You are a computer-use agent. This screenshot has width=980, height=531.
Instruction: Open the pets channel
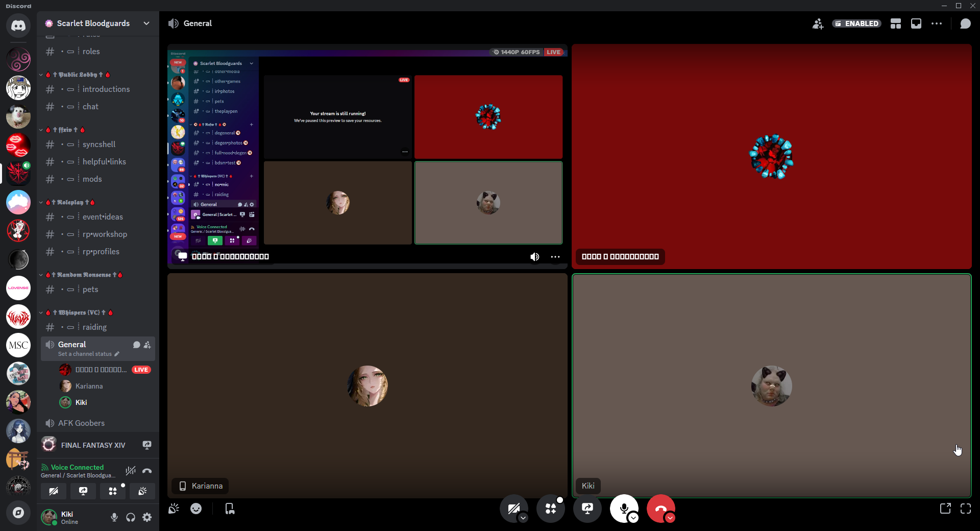coord(98,289)
